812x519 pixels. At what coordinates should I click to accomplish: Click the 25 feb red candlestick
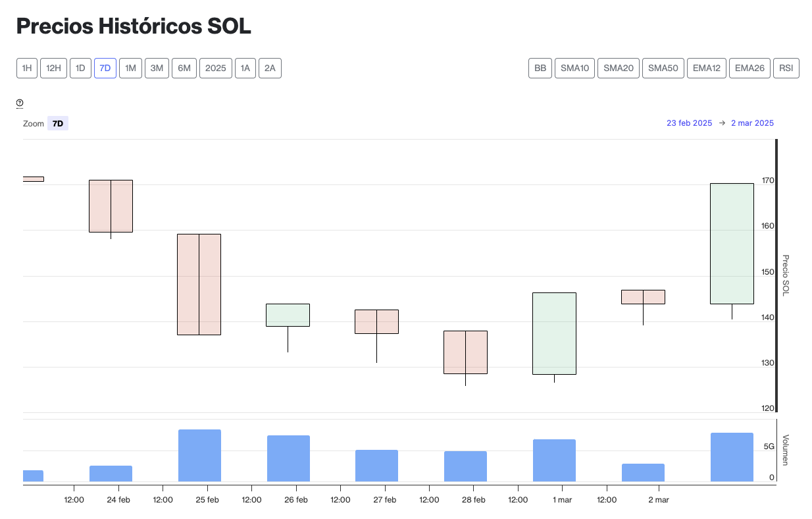(x=199, y=284)
